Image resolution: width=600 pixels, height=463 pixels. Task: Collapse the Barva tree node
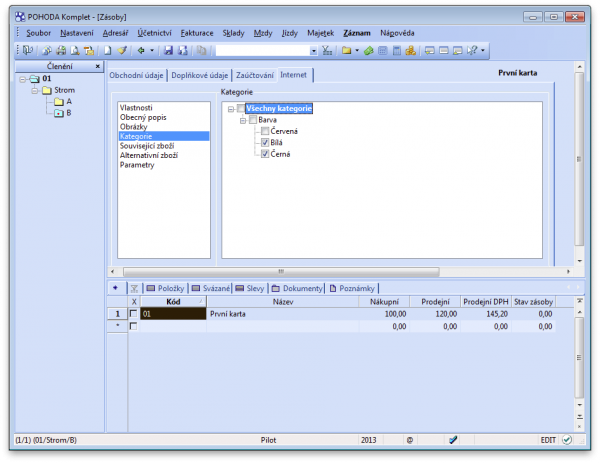[x=243, y=121]
